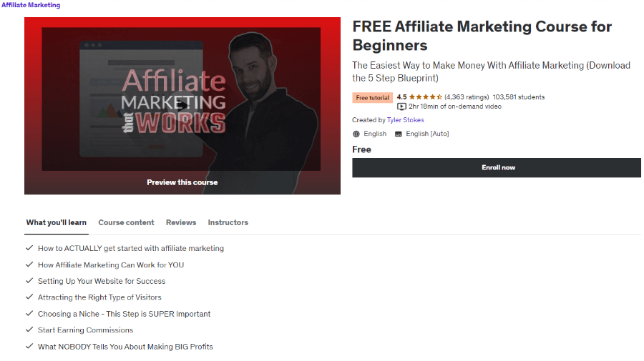Click the closed captions icon
The height and width of the screenshot is (361, 644).
pos(398,134)
